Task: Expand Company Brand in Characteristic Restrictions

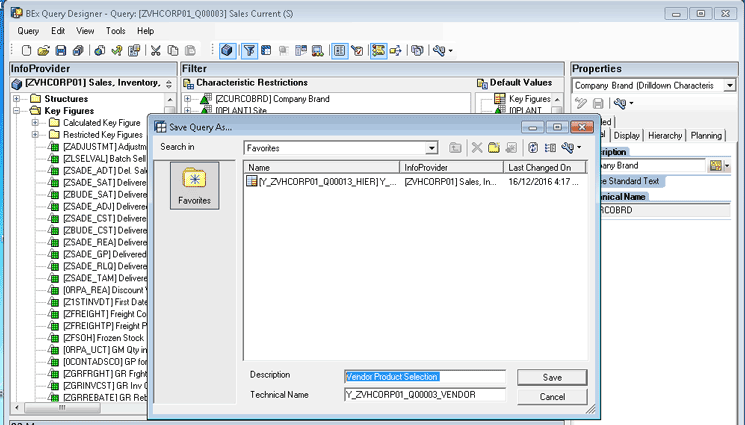Action: click(188, 99)
